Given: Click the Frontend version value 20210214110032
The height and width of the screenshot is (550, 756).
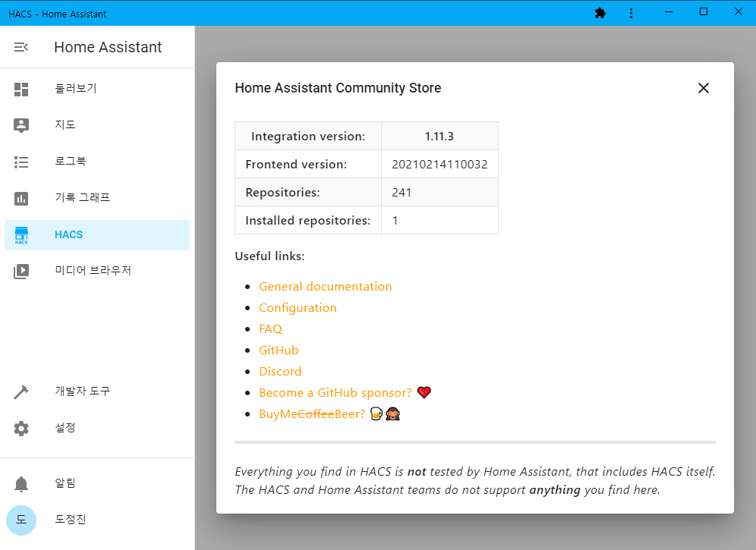Looking at the screenshot, I should [x=439, y=165].
